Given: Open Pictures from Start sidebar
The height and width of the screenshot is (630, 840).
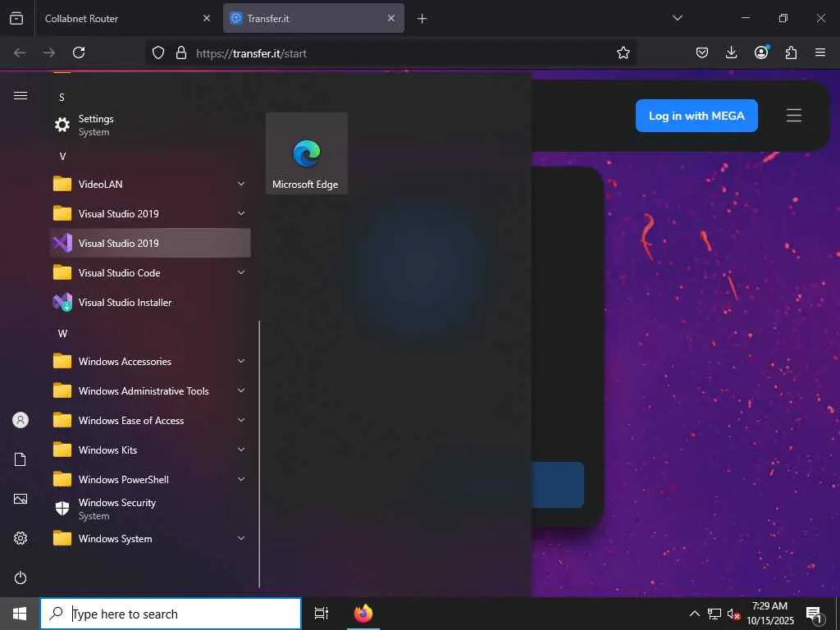Looking at the screenshot, I should [21, 500].
